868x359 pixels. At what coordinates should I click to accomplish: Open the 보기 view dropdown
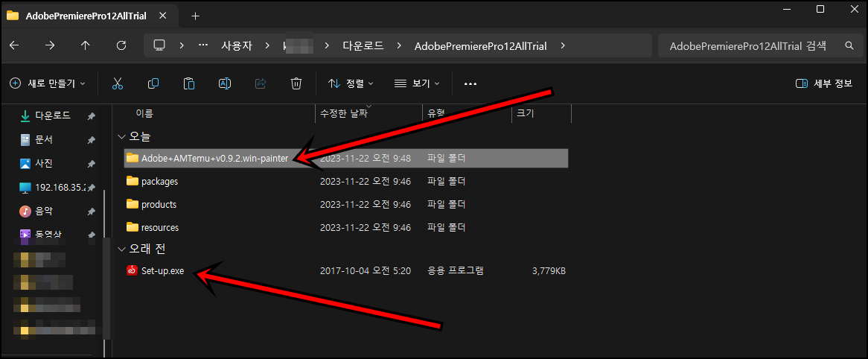point(418,83)
